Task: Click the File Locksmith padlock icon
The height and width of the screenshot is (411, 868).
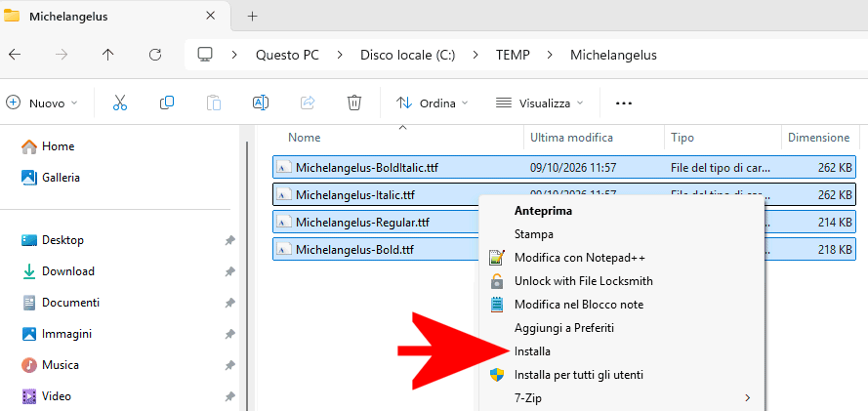Action: click(x=497, y=281)
